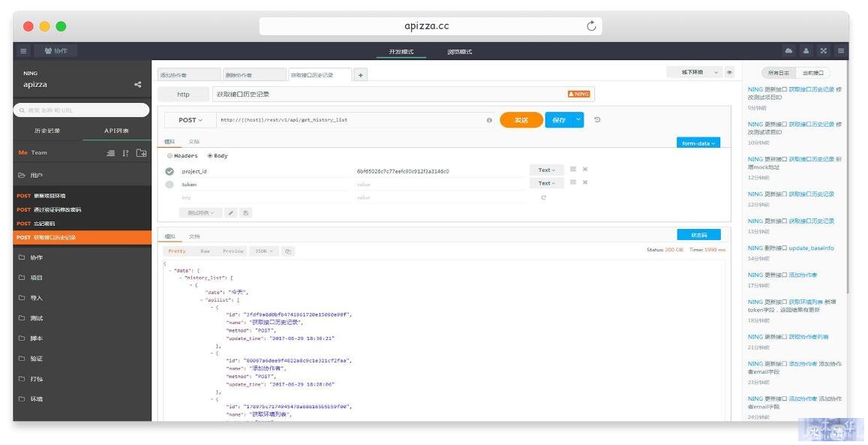This screenshot has height=445, width=868.
Task: Open the JSON format dropdown
Action: (x=263, y=251)
